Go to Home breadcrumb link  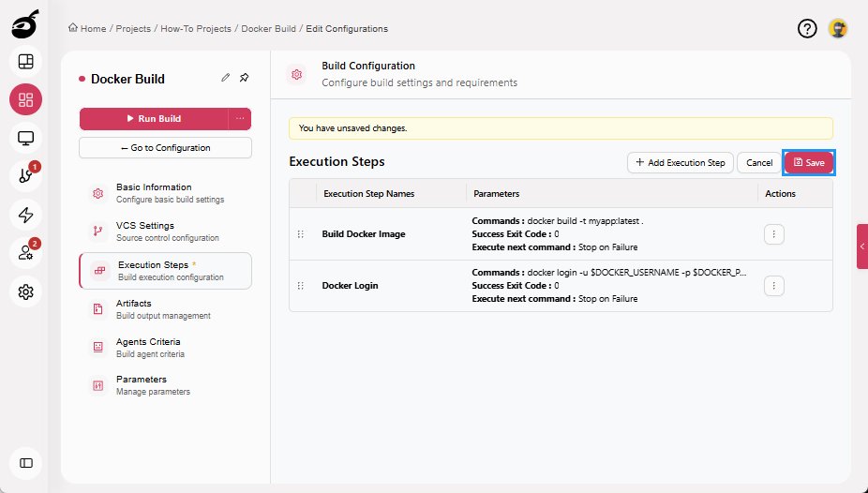[x=93, y=28]
